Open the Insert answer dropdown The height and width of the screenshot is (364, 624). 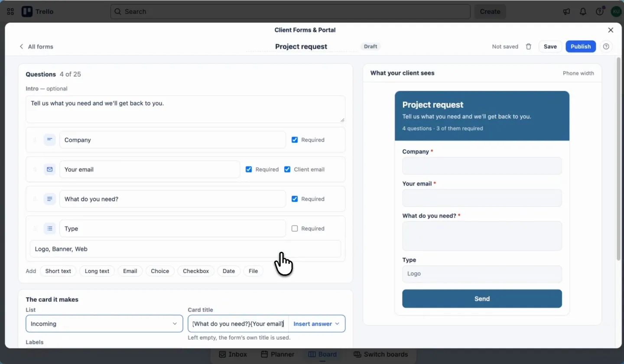[x=317, y=324]
